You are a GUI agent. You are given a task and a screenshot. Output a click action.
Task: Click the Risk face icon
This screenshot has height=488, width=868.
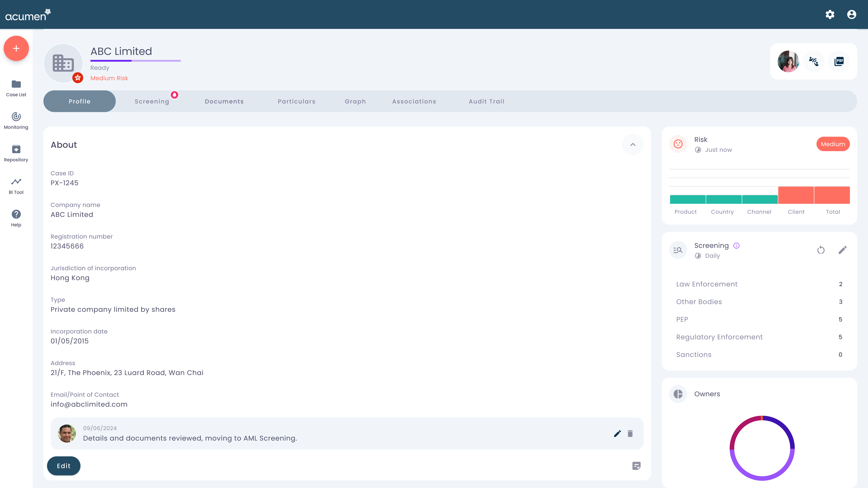coord(678,144)
